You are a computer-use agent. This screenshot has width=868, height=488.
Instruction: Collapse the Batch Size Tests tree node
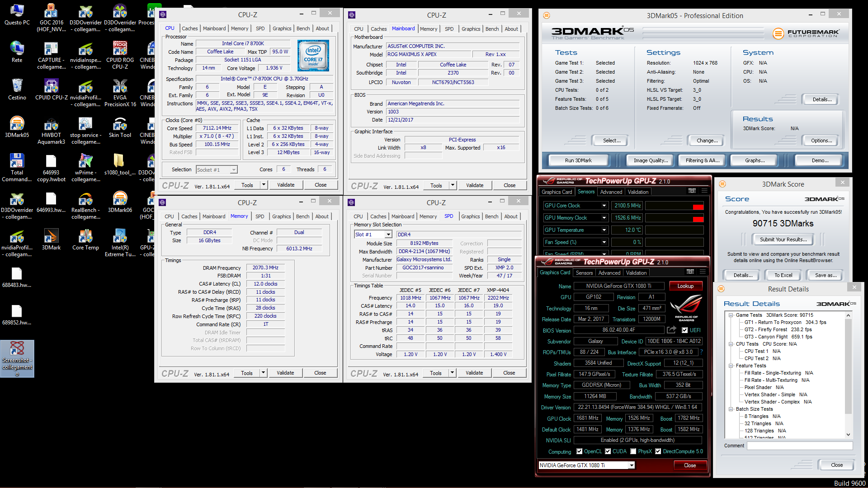coord(731,409)
